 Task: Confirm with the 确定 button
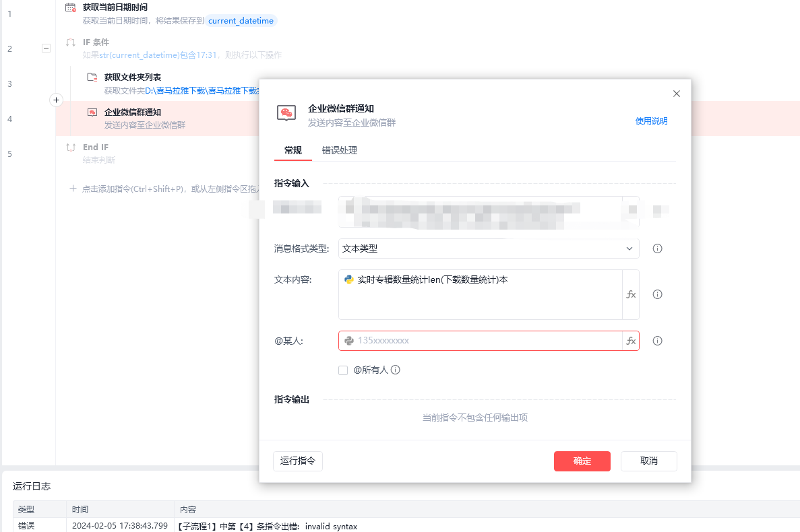(x=582, y=461)
